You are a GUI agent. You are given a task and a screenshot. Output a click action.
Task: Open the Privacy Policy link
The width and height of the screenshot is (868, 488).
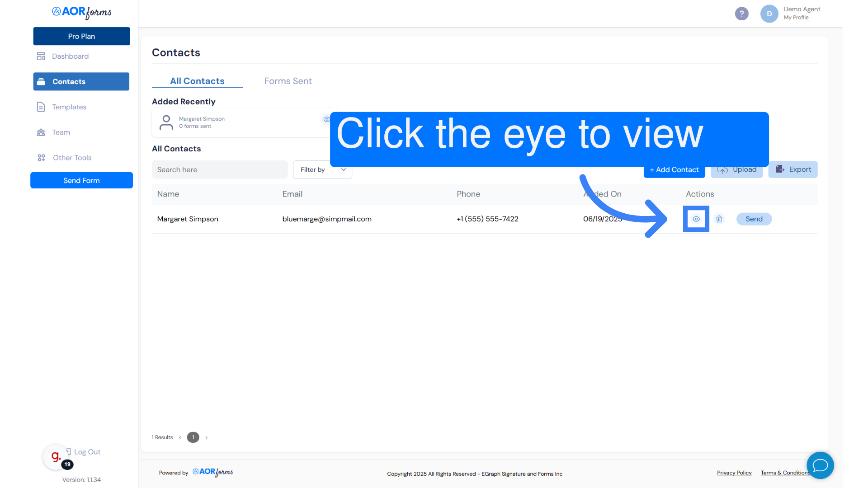734,473
